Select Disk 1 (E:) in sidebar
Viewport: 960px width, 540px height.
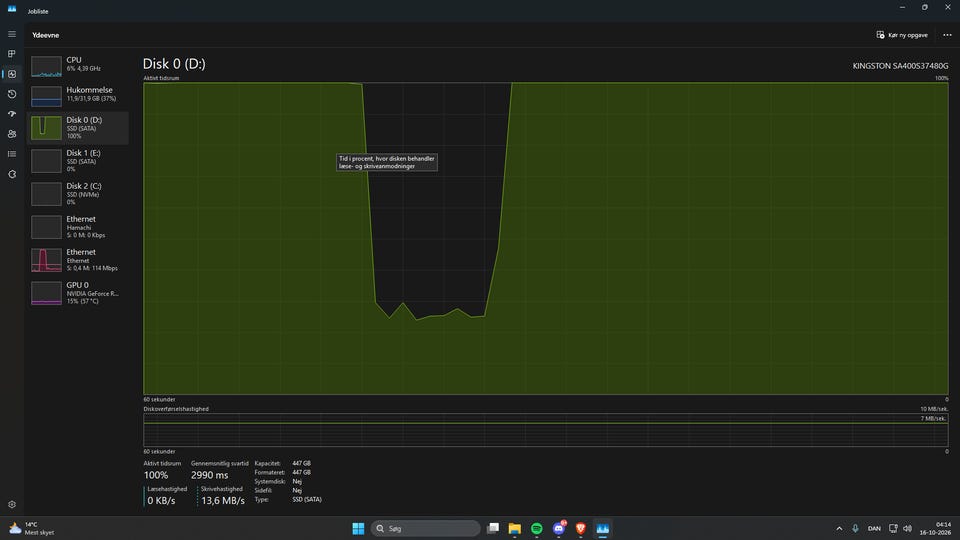[78, 160]
